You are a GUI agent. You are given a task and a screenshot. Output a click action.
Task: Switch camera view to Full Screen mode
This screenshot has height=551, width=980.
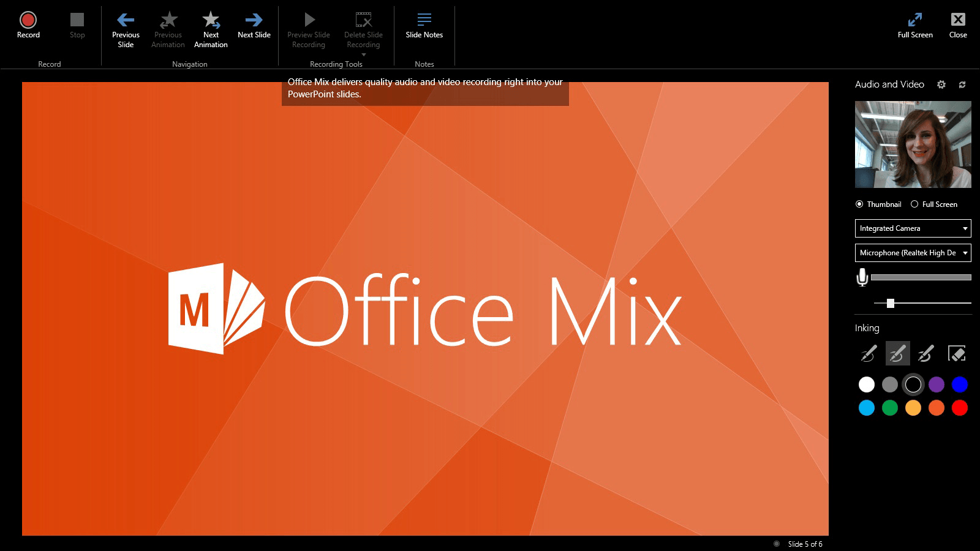(x=914, y=204)
